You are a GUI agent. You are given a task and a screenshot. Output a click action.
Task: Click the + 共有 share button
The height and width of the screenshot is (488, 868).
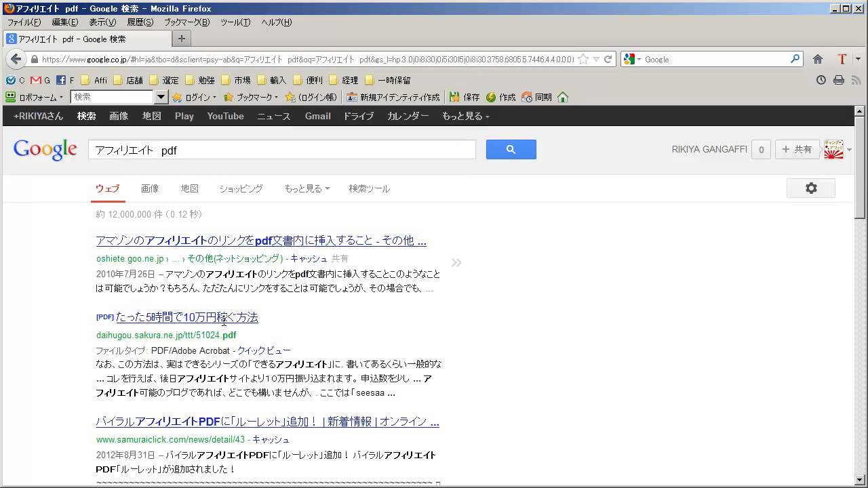click(797, 150)
